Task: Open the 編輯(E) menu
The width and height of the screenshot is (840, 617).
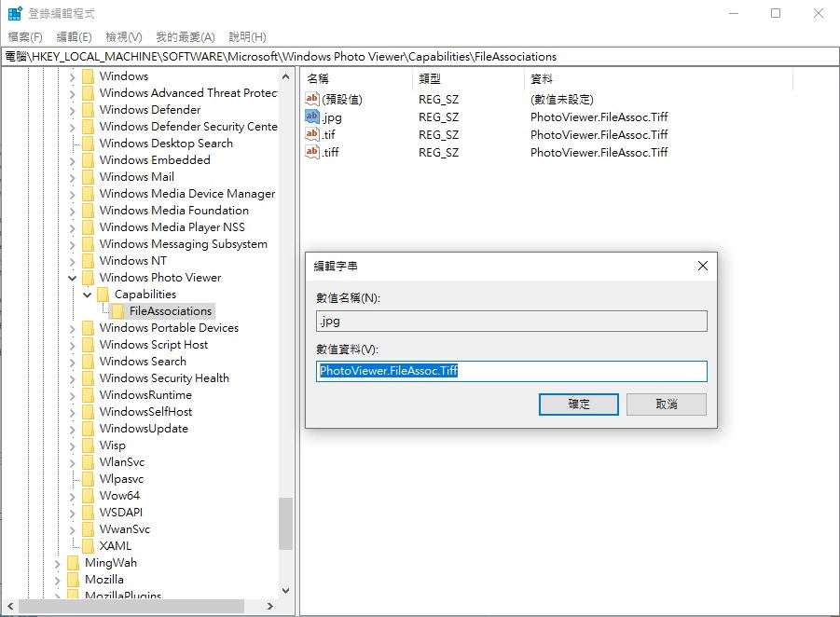Action: [x=74, y=37]
